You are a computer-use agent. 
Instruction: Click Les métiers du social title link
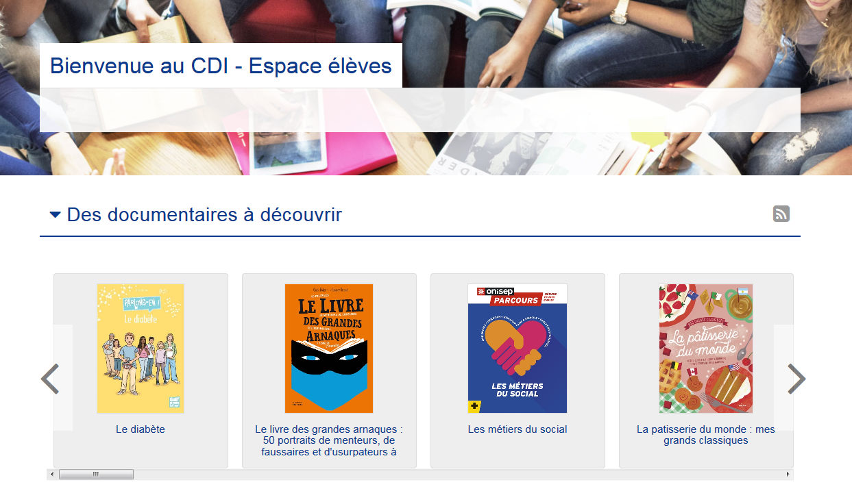[518, 429]
